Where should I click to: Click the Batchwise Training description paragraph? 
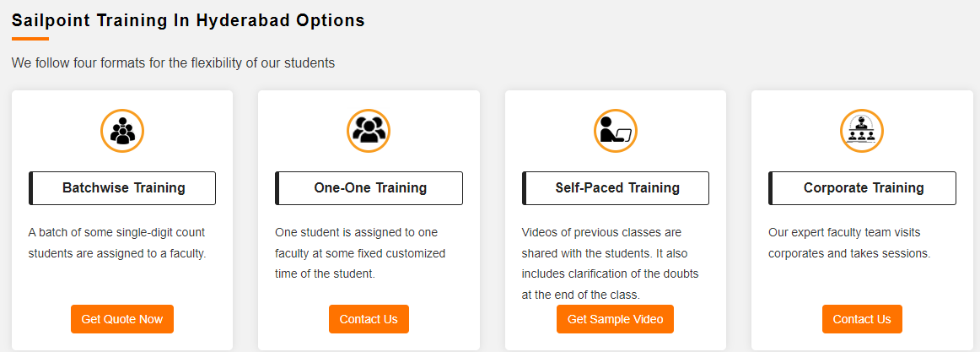pyautogui.click(x=117, y=242)
